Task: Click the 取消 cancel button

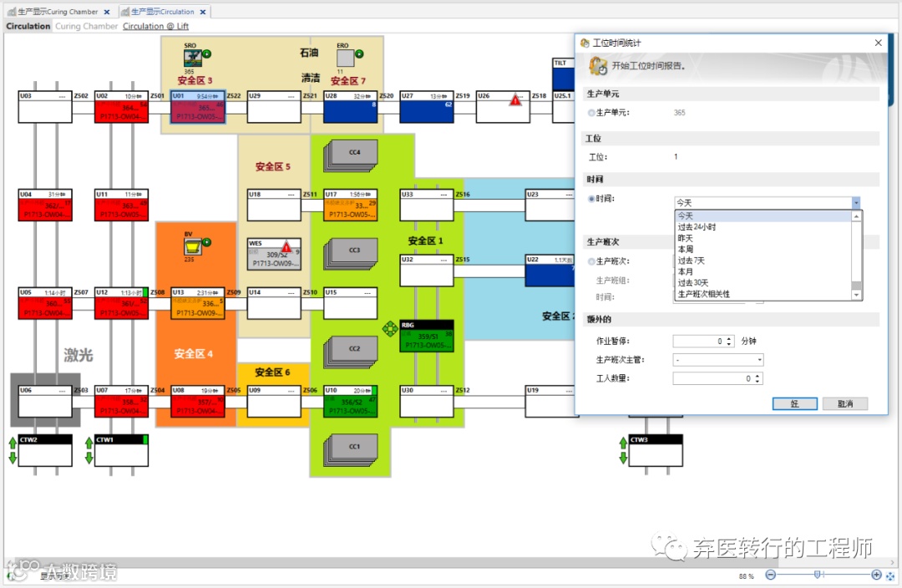Action: pos(845,404)
